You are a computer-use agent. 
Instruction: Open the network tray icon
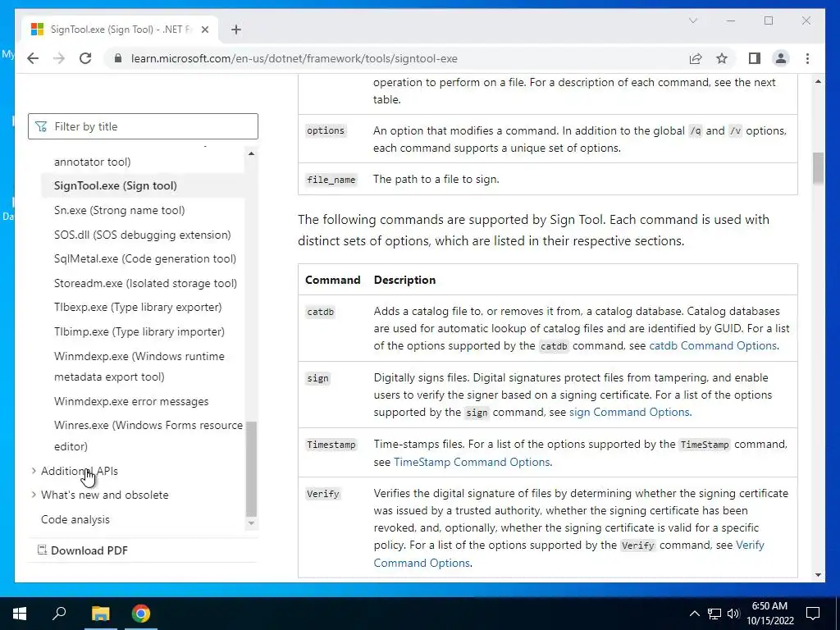(714, 614)
